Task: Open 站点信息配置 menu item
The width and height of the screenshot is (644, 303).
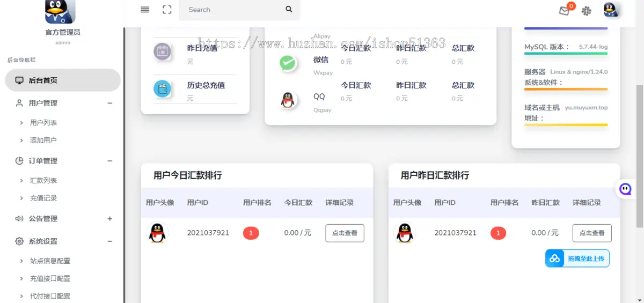Action: [50, 261]
